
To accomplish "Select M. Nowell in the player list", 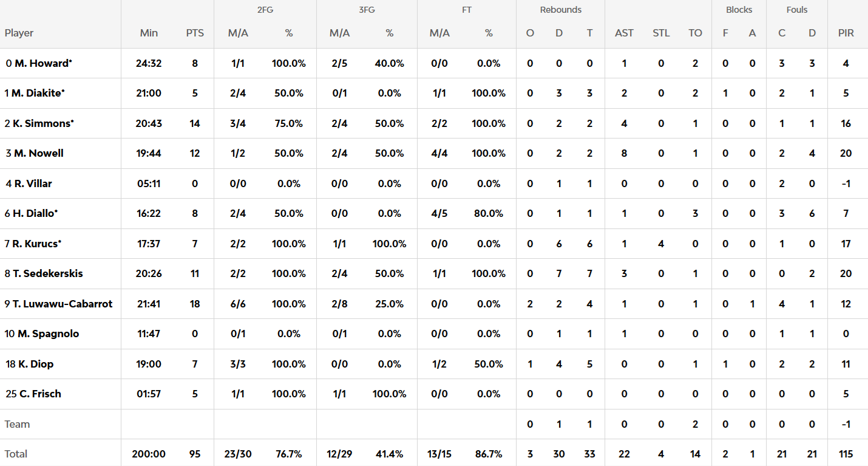I will [38, 153].
